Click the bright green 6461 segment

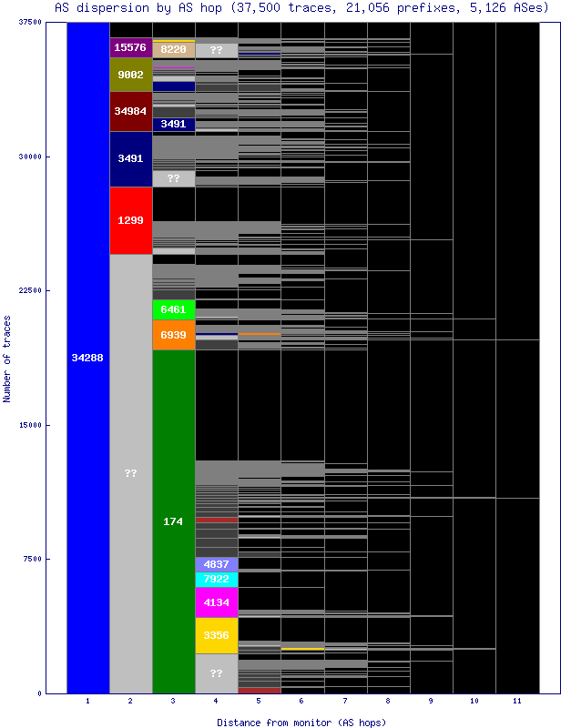pos(173,309)
